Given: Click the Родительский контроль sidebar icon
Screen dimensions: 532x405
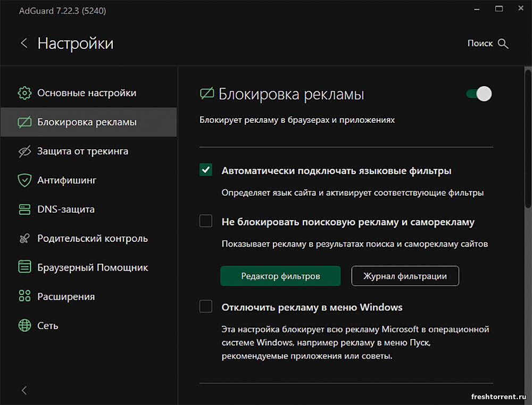Looking at the screenshot, I should tap(24, 239).
